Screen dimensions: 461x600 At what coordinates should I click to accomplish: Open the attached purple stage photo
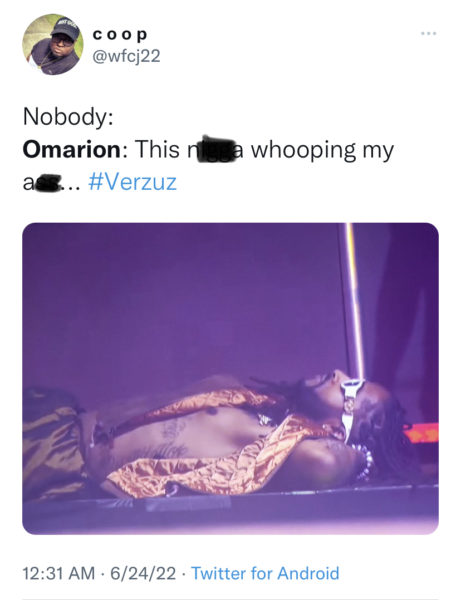coord(230,378)
